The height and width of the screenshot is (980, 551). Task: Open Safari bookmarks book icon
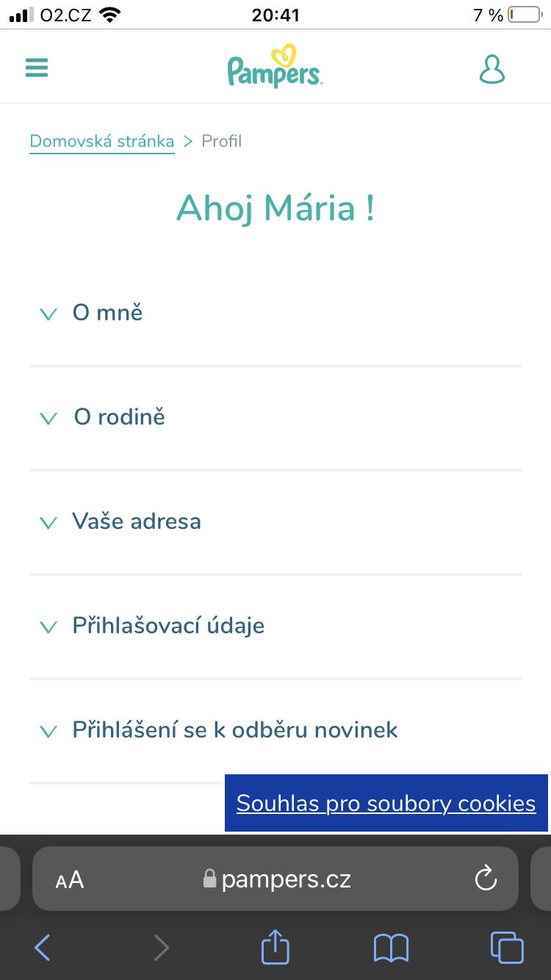(x=391, y=948)
